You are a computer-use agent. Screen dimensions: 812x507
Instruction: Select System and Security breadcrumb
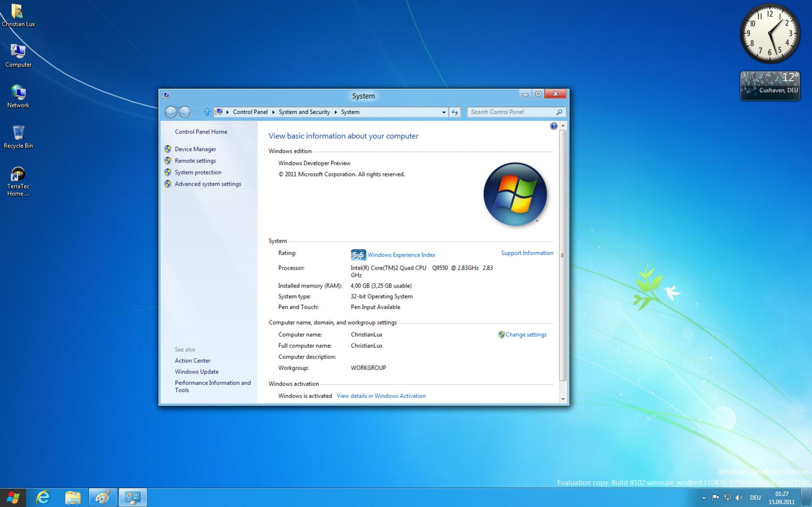tap(304, 112)
